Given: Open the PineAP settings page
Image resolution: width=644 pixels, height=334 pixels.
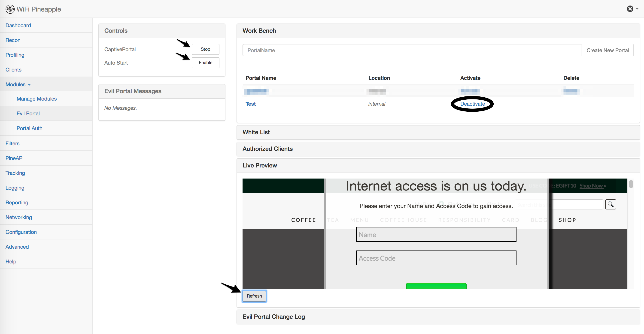Looking at the screenshot, I should [x=14, y=158].
